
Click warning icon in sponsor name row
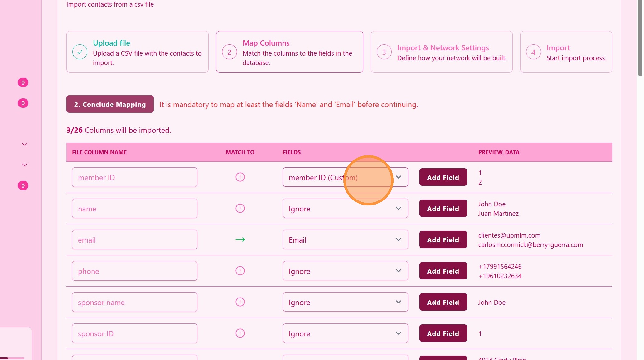[240, 302]
